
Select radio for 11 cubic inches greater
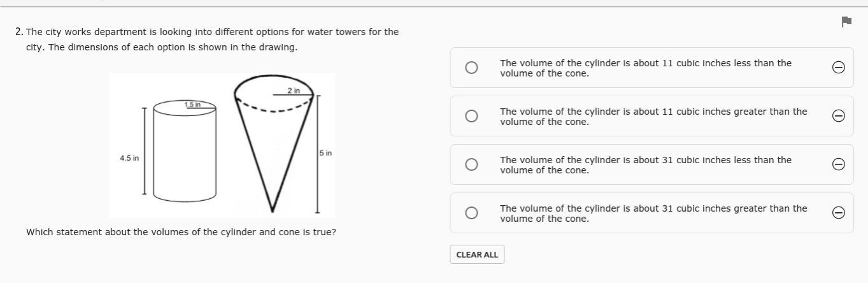pos(471,116)
